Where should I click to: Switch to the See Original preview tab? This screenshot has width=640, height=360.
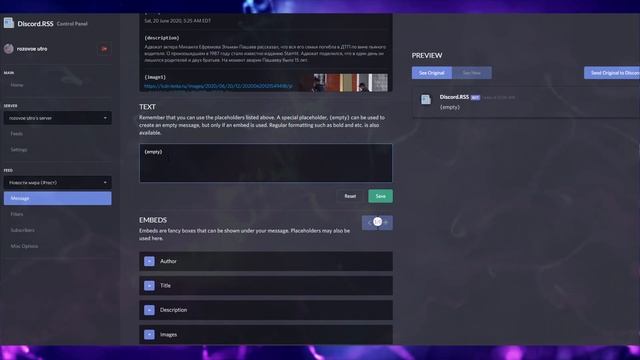432,73
